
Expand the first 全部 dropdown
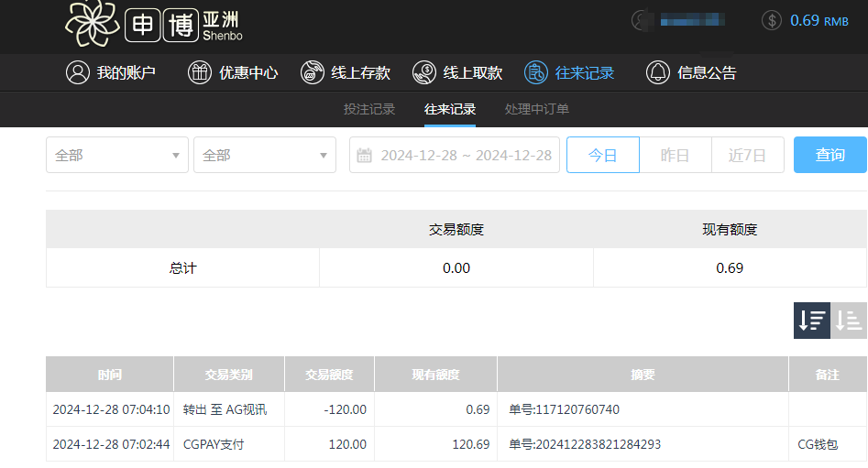pyautogui.click(x=117, y=155)
